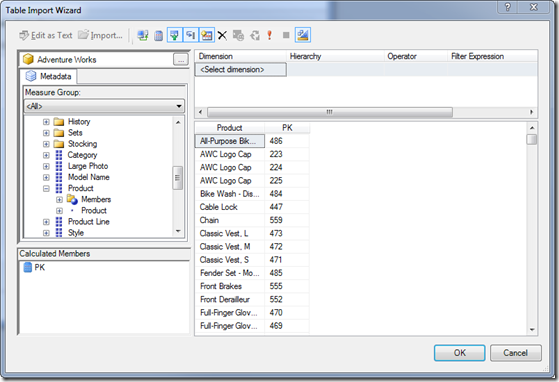Click the <Select dimension> filter cell
Image resolution: width=559 pixels, height=382 pixels.
pyautogui.click(x=241, y=69)
